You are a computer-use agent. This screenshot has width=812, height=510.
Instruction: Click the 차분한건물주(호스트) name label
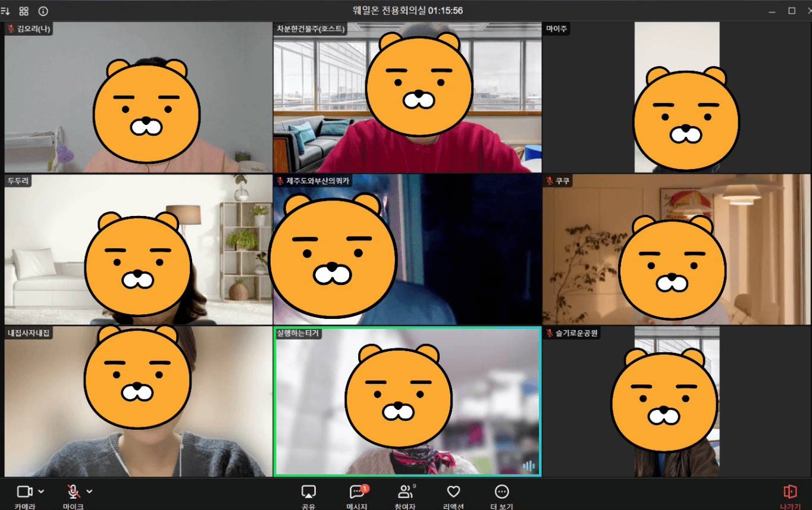pos(311,29)
